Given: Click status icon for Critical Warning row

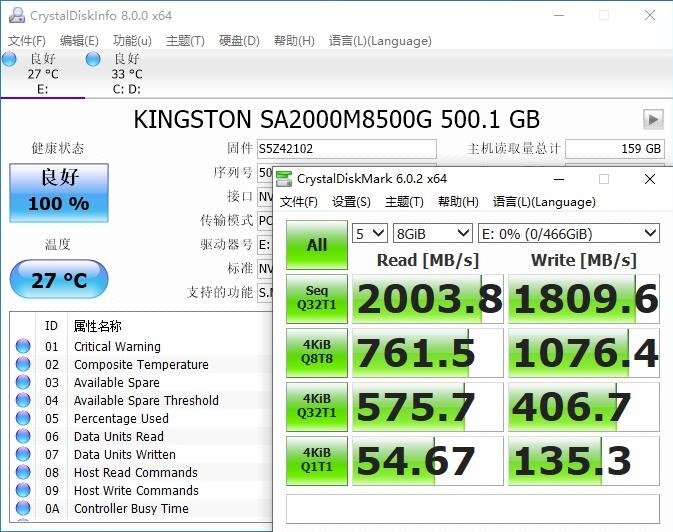Looking at the screenshot, I should pyautogui.click(x=23, y=346).
